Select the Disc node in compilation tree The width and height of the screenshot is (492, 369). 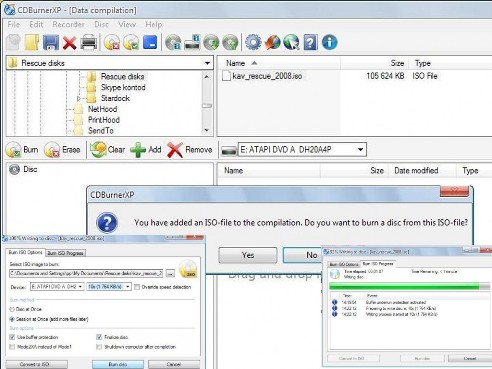coord(23,169)
